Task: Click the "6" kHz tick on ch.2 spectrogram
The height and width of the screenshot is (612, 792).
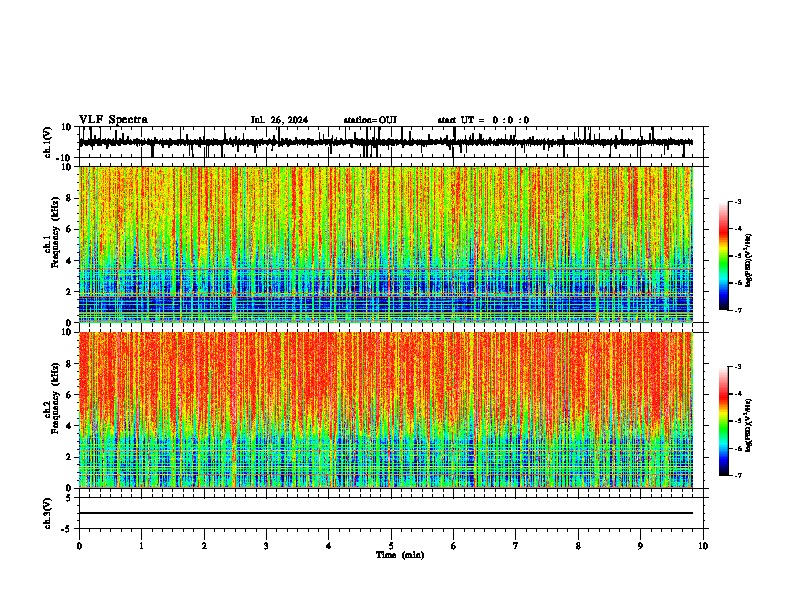Action: tap(70, 394)
